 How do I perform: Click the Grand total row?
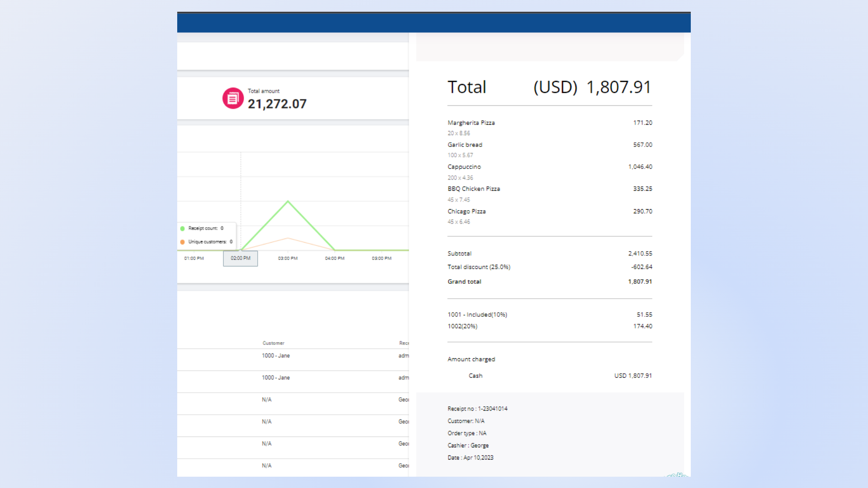click(464, 282)
